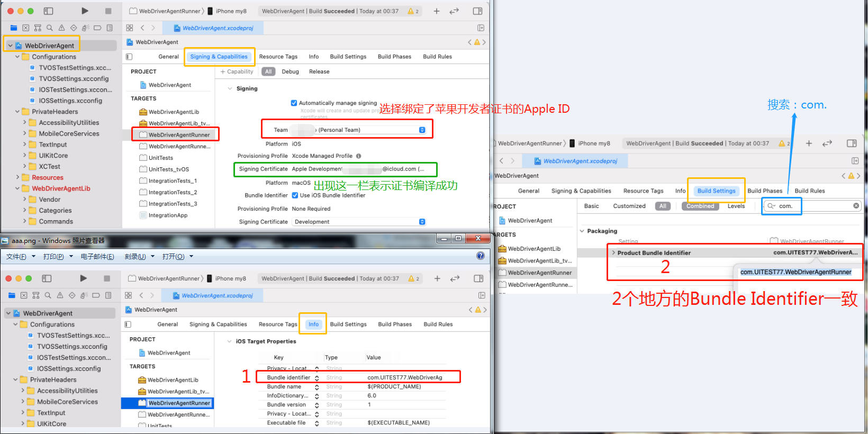Clear the com. search field

click(856, 206)
